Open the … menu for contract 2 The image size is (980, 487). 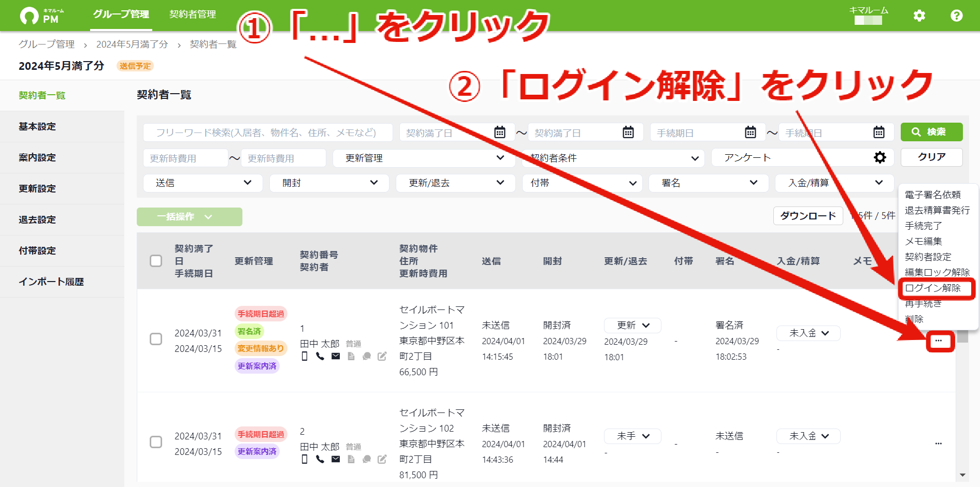click(939, 444)
